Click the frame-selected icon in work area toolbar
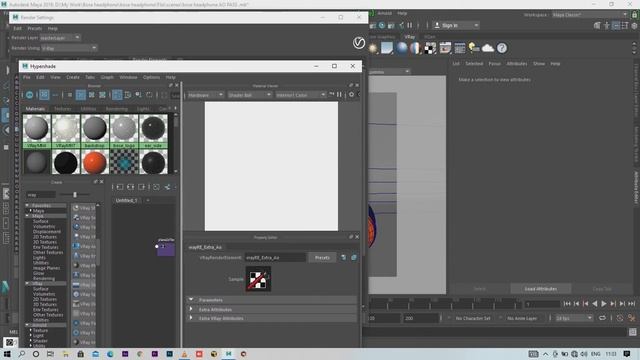The image size is (640, 360). [156, 187]
